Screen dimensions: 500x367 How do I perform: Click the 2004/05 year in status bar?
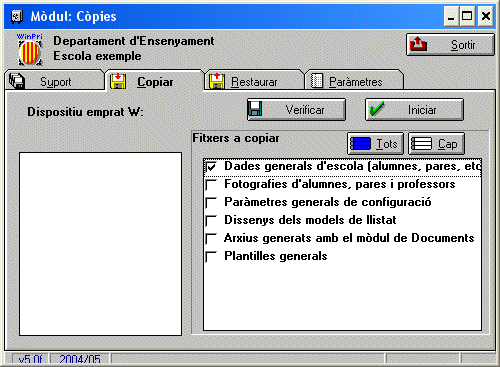[80, 359]
